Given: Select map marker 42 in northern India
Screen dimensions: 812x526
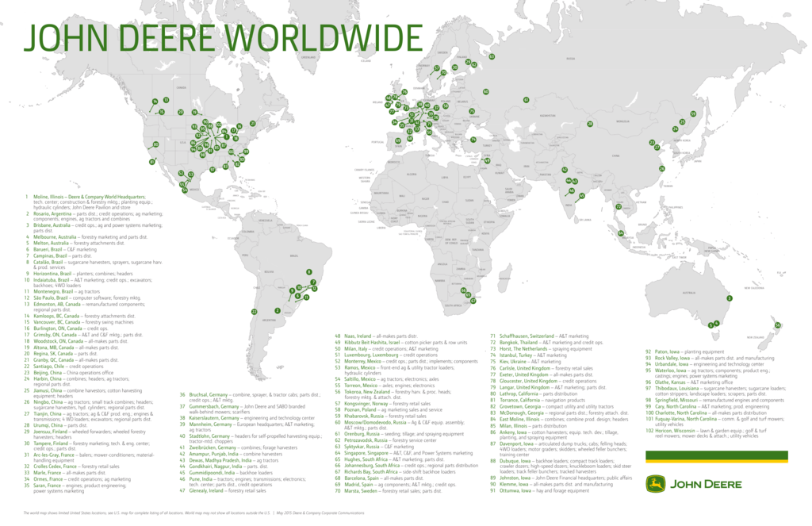Looking at the screenshot, I should (x=565, y=170).
